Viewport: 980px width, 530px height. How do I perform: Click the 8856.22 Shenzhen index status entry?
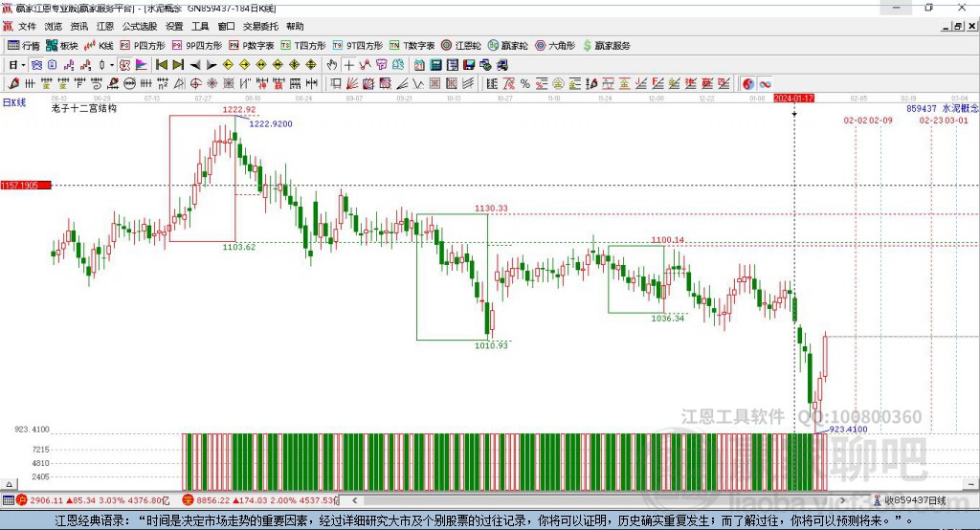(260, 500)
